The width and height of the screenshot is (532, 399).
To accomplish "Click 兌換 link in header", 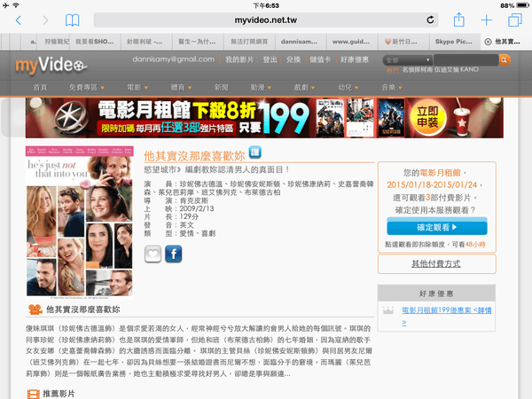I will coord(293,59).
